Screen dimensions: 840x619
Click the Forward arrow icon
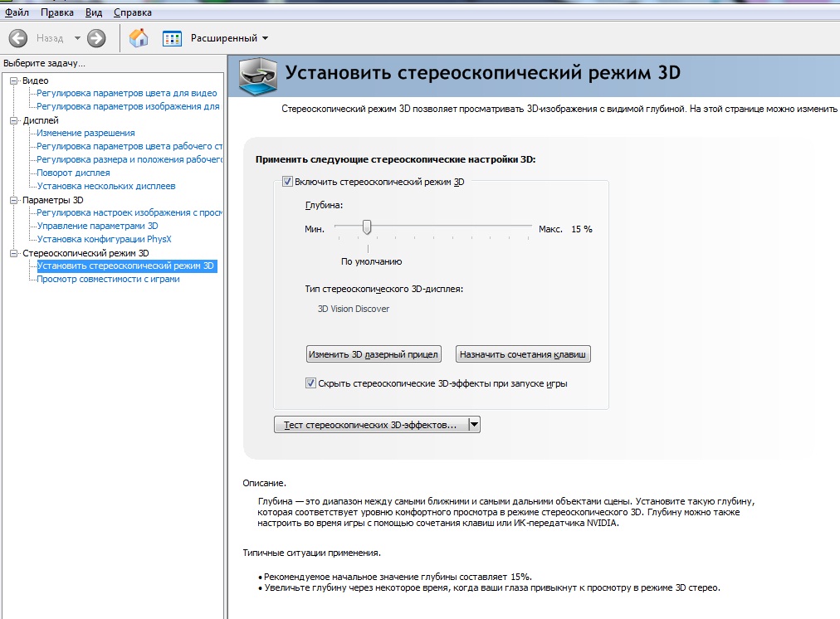tap(96, 38)
